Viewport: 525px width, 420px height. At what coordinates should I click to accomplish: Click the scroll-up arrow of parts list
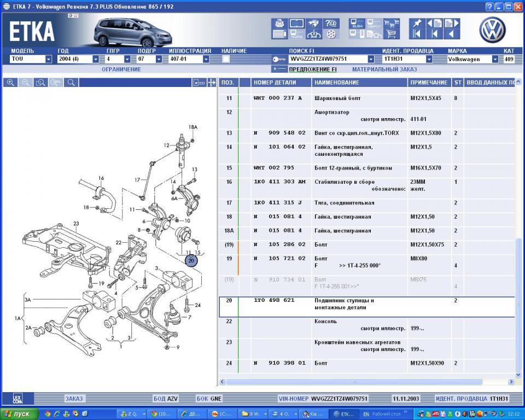(x=518, y=81)
